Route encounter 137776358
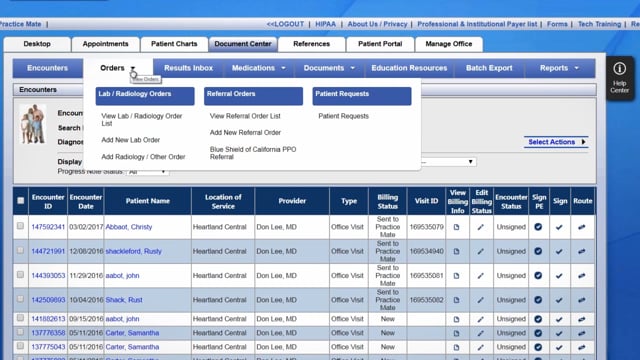Screen dimensions: 640x360 pos(582,333)
